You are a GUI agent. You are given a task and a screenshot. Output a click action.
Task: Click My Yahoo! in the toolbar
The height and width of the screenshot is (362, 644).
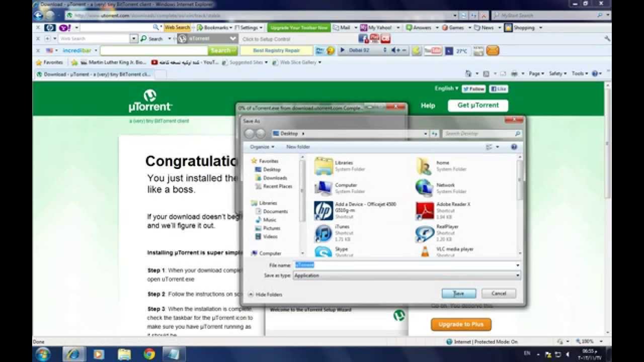pos(377,28)
